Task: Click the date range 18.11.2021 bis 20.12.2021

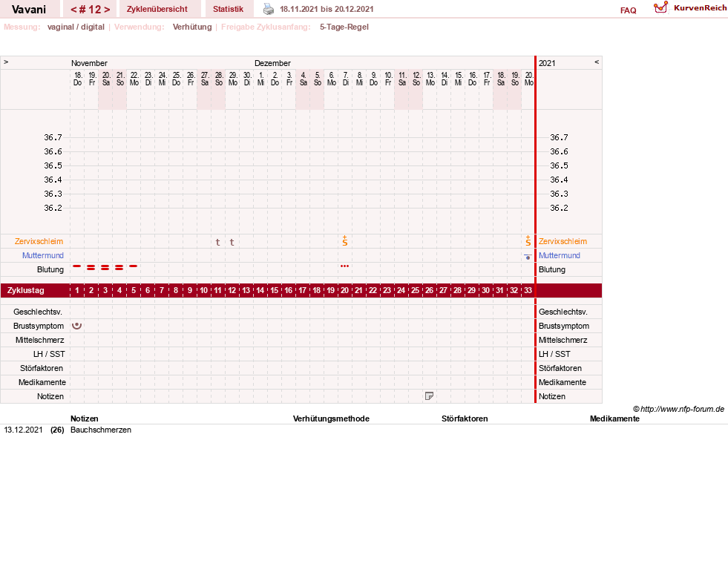Action: click(327, 9)
